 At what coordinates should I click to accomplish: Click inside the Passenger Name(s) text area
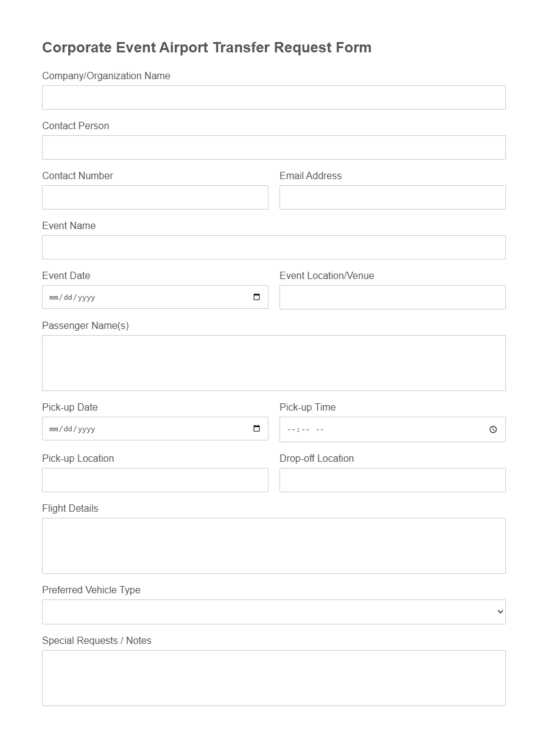274,362
